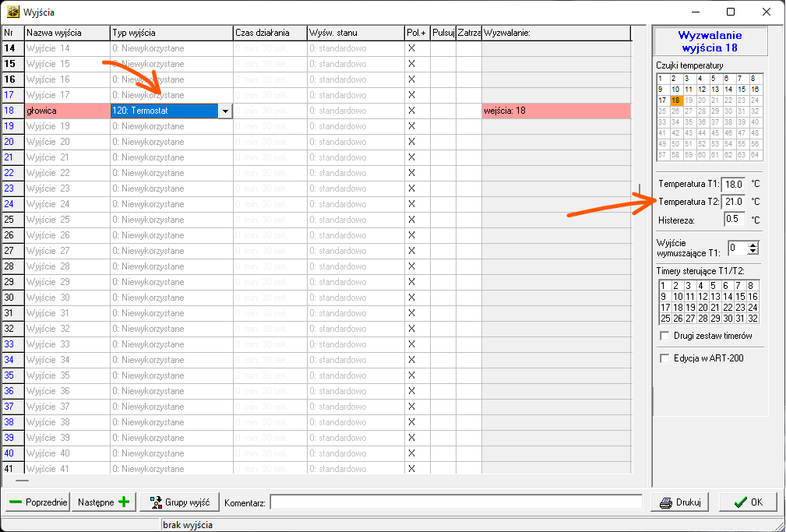The width and height of the screenshot is (786, 532).
Task: Click the Wyjścia window title icon
Action: click(12, 12)
